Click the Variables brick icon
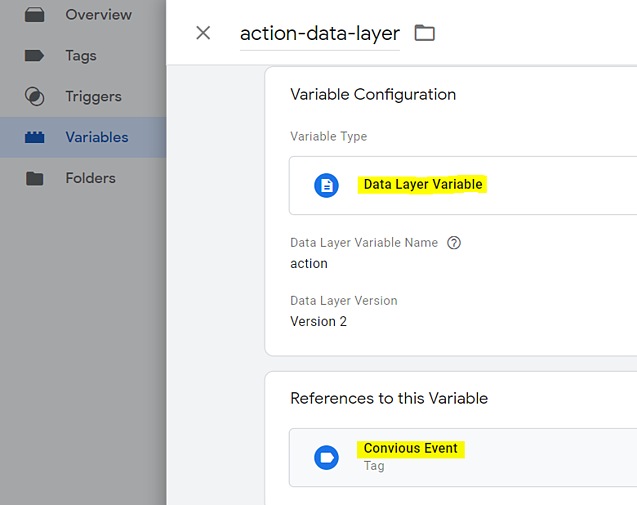637x505 pixels. pyautogui.click(x=35, y=137)
